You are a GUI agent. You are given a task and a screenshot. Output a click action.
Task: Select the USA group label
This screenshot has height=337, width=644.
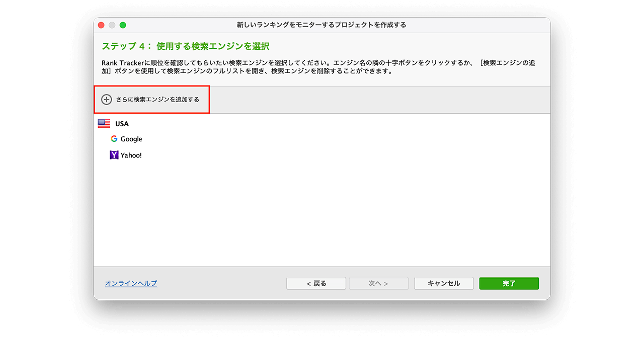point(122,124)
